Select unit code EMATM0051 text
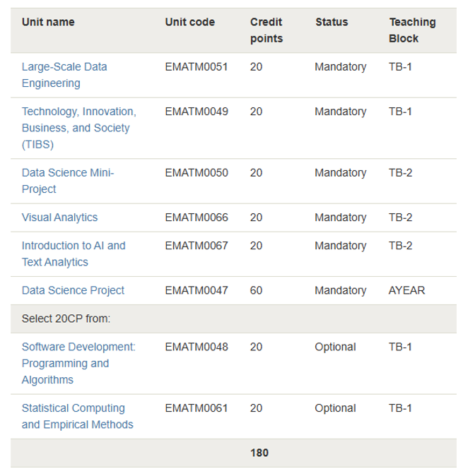Image resolution: width=468 pixels, height=476 pixels. (x=197, y=67)
